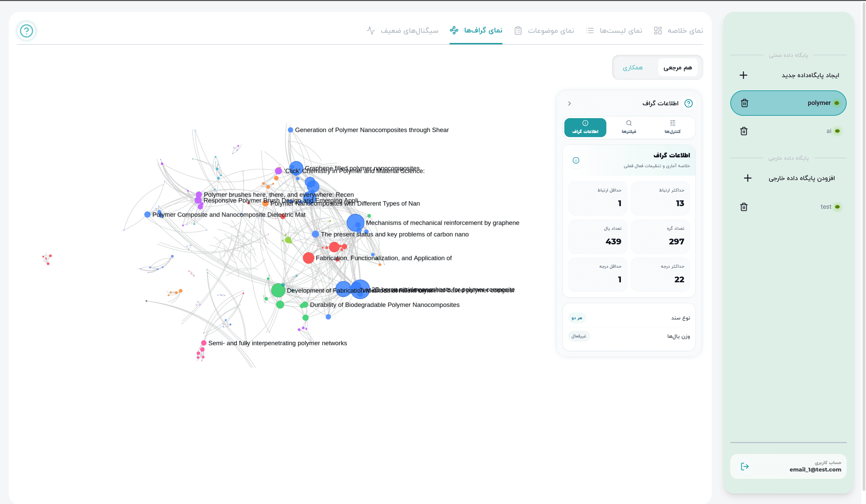Image resolution: width=866 pixels, height=504 pixels.
Task: Click green node 'Development of Fabrication Methods'
Action: tap(278, 290)
